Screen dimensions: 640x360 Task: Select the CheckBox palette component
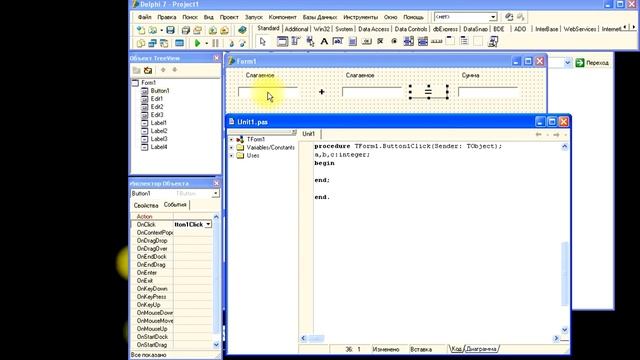point(380,41)
